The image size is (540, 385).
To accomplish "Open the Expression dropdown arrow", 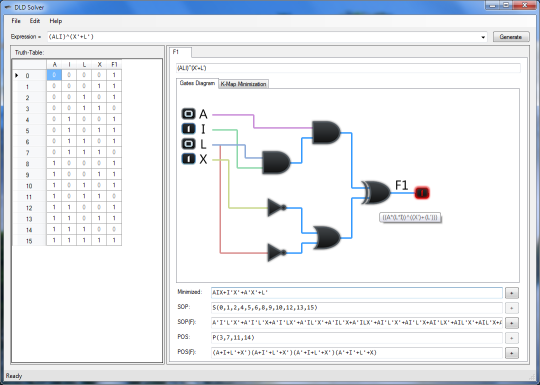I will [x=483, y=37].
